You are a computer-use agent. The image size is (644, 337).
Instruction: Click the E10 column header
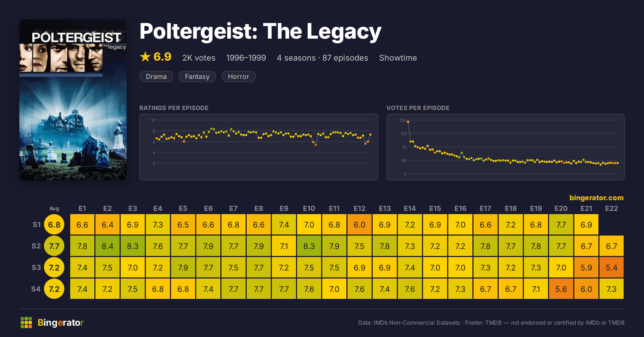309,208
